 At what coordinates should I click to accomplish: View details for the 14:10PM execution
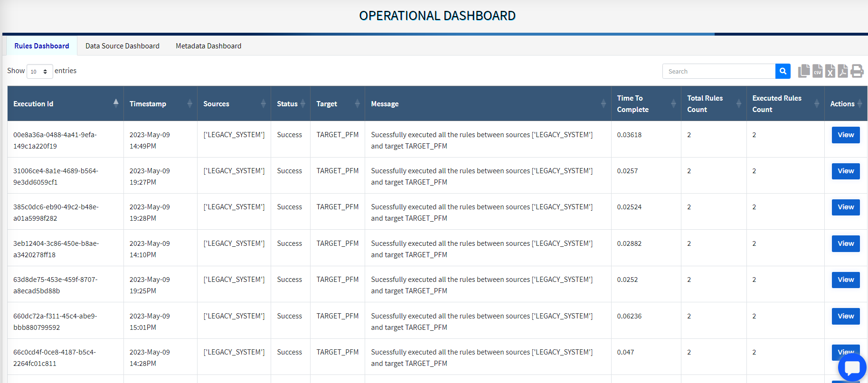click(x=845, y=243)
